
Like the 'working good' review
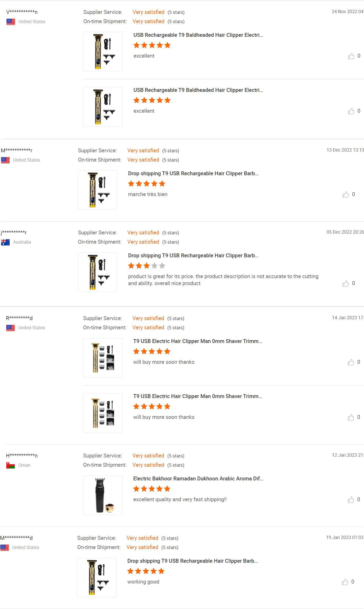(345, 582)
